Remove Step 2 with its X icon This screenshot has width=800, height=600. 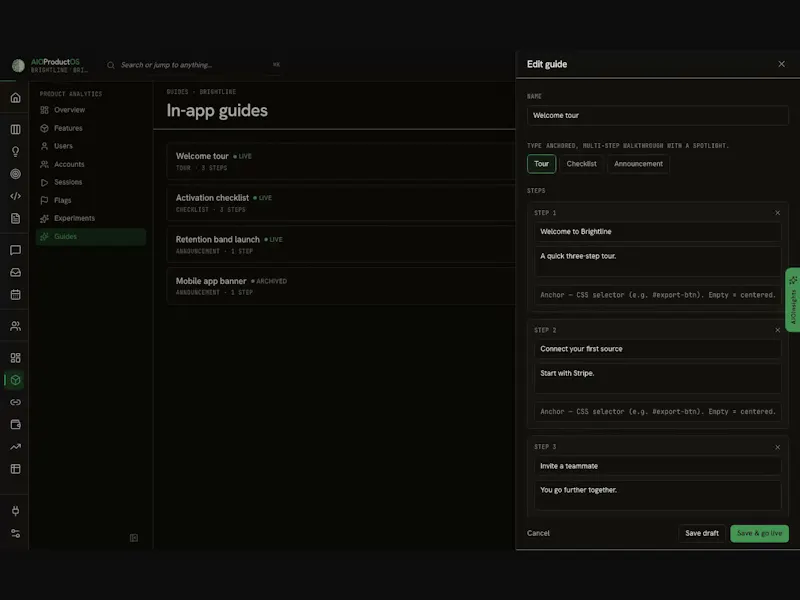tap(777, 330)
